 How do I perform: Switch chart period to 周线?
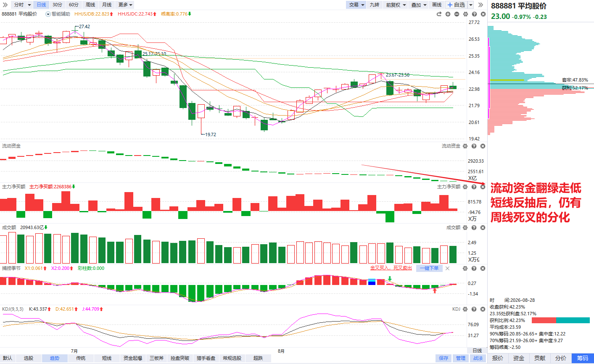click(x=90, y=5)
